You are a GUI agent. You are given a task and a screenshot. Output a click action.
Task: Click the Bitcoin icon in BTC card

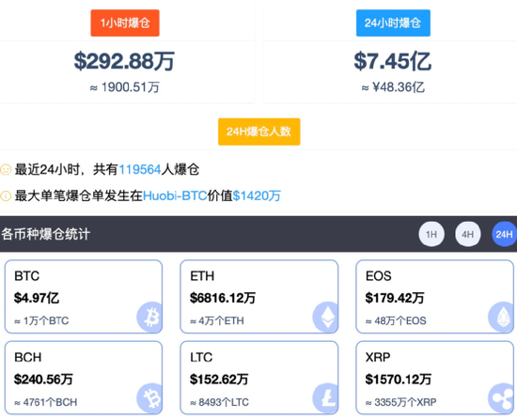tap(149, 317)
